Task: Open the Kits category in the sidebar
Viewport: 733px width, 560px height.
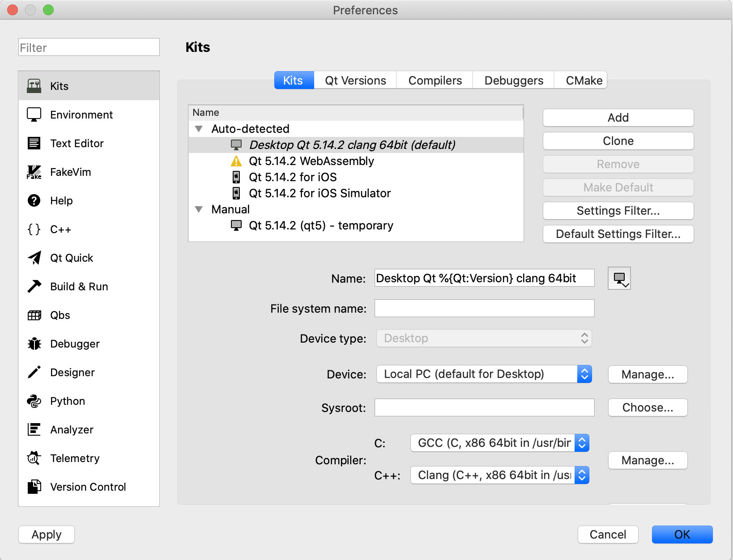Action: 89,86
